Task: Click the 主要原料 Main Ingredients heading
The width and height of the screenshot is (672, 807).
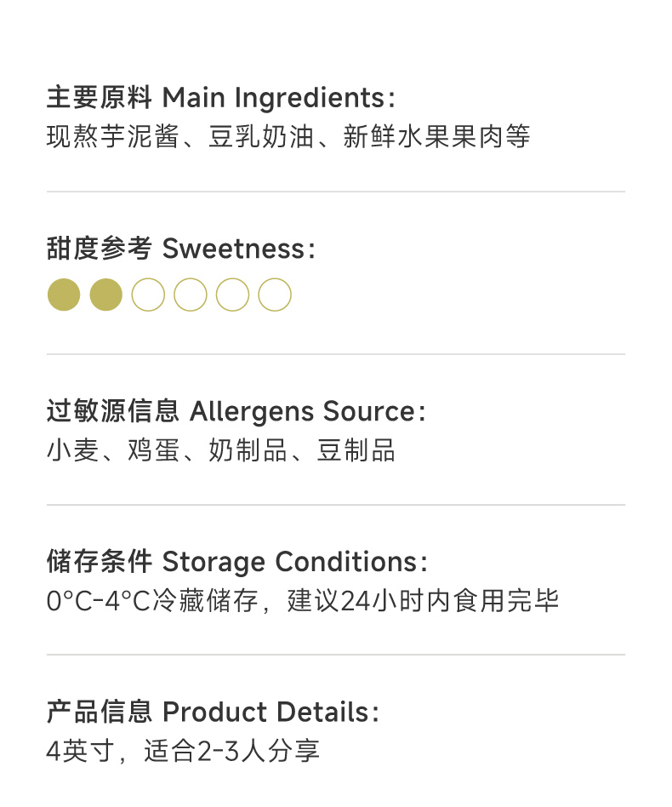Action: pyautogui.click(x=220, y=98)
